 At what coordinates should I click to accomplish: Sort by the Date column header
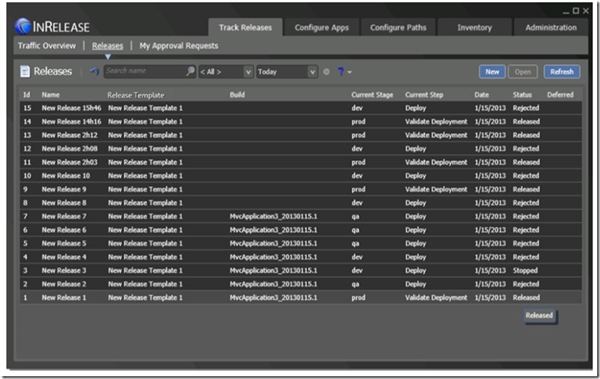(481, 95)
